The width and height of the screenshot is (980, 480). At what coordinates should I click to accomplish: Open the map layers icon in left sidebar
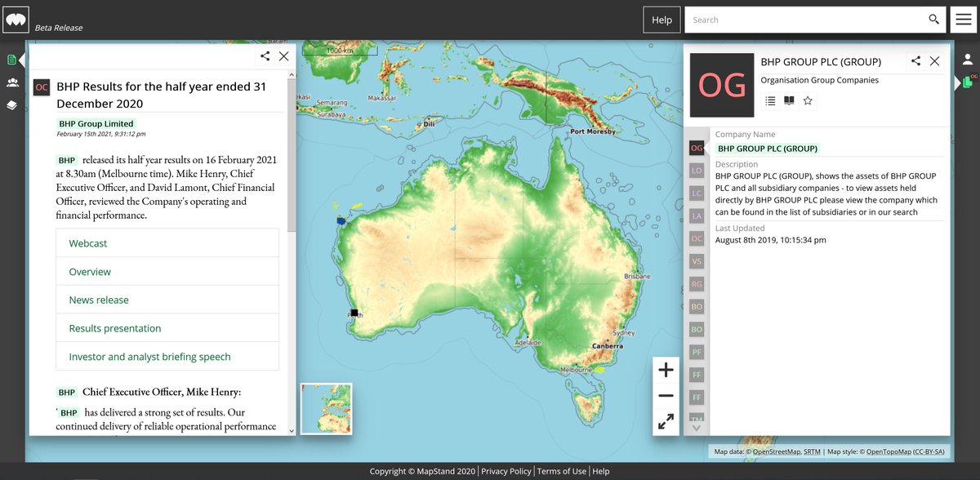12,104
